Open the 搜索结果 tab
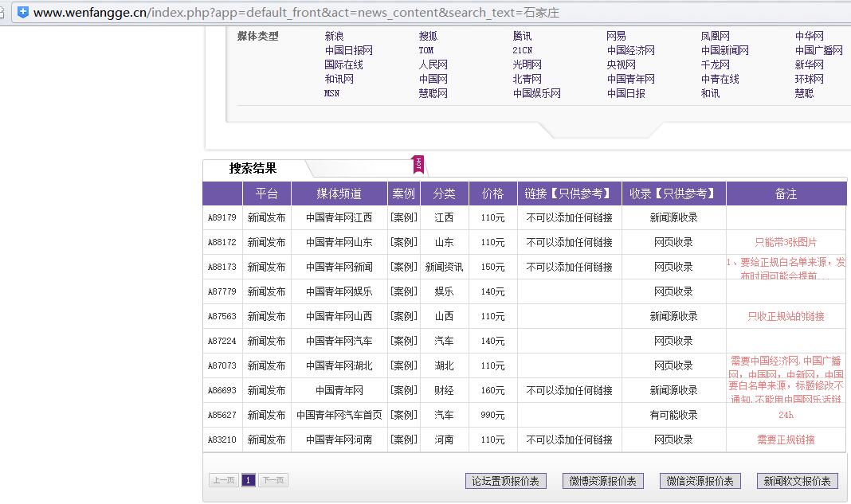The image size is (851, 504). (x=253, y=168)
